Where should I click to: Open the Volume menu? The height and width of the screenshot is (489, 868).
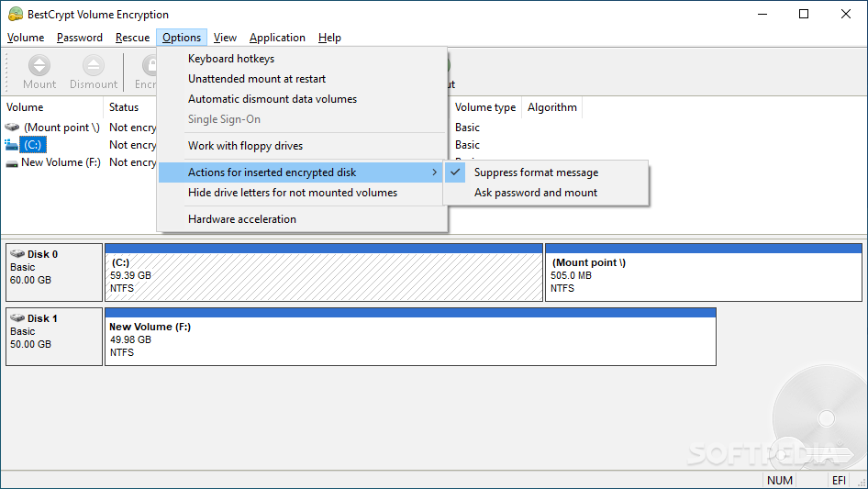click(26, 38)
